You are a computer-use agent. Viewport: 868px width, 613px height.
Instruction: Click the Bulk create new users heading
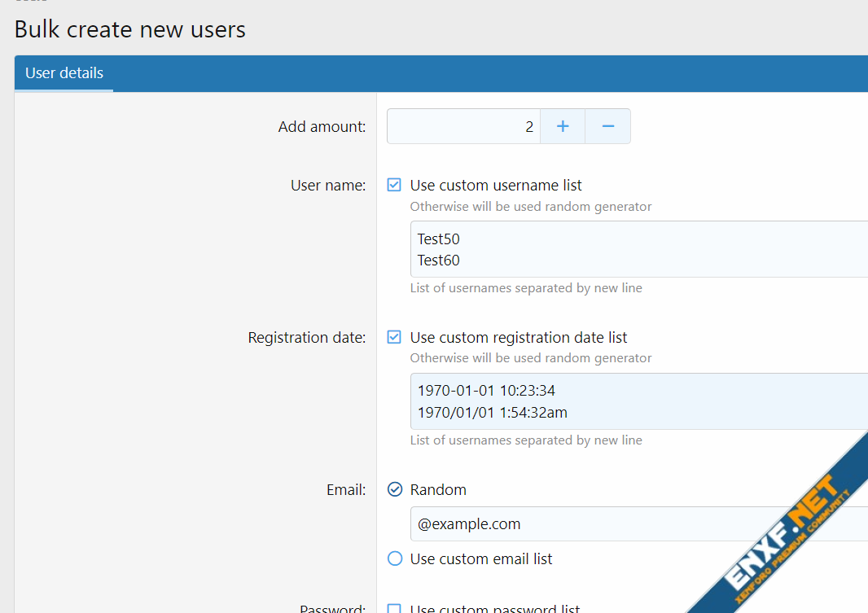(130, 30)
